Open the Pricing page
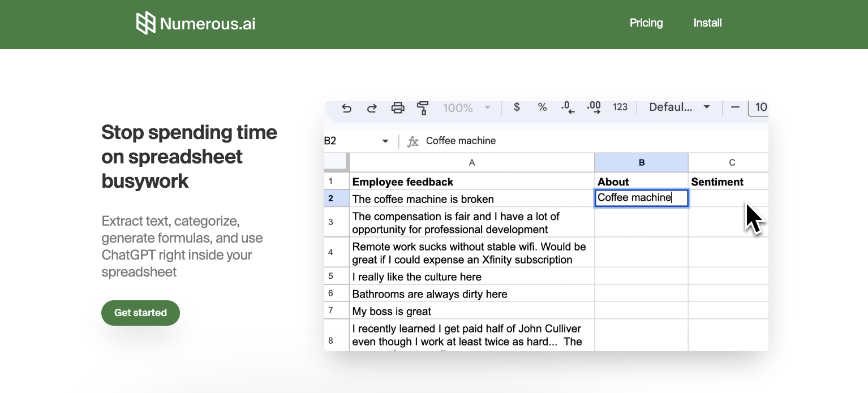Screen dimensions: 868x393 click(646, 23)
